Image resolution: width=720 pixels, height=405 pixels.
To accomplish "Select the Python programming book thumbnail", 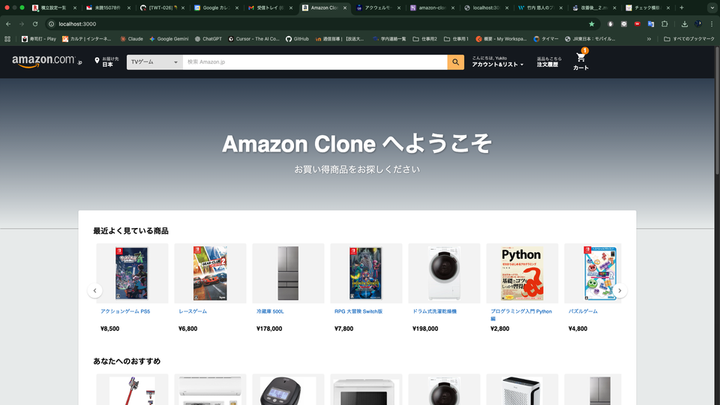I will (522, 273).
